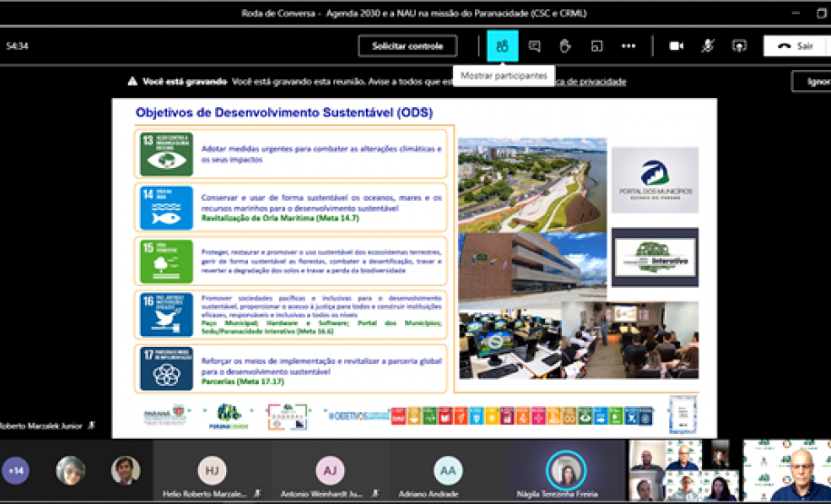The image size is (831, 504).
Task: Click the ODS 17 partnerships icon
Action: [x=166, y=369]
